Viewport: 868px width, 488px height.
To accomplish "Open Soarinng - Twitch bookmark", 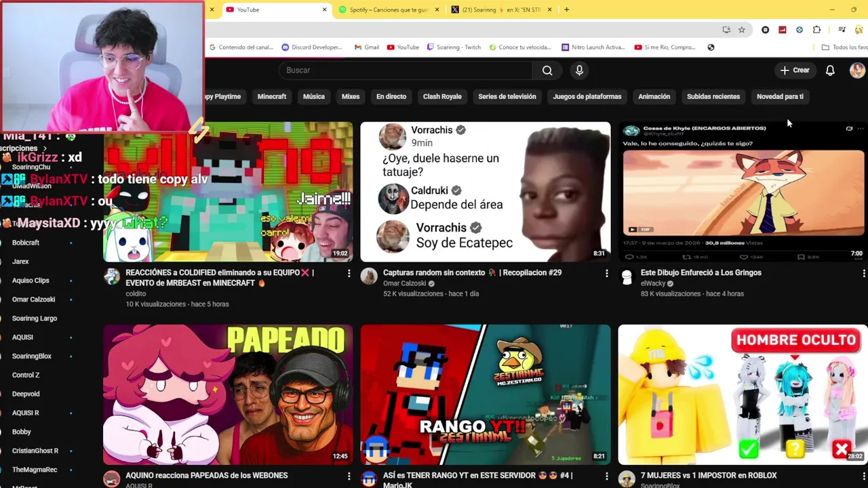I will coord(454,47).
